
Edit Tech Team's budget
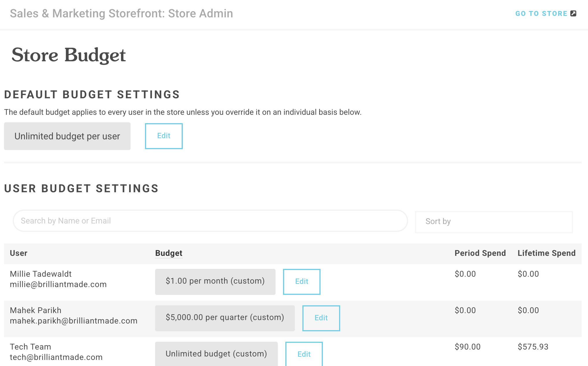pos(304,354)
